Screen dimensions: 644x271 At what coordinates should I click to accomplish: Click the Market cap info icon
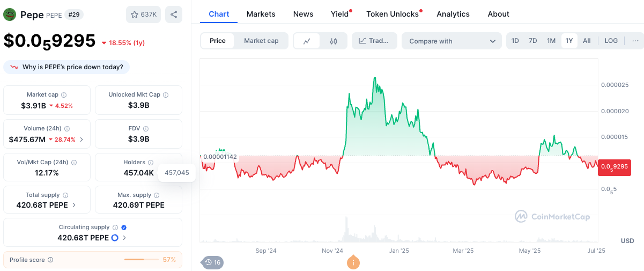click(x=64, y=95)
